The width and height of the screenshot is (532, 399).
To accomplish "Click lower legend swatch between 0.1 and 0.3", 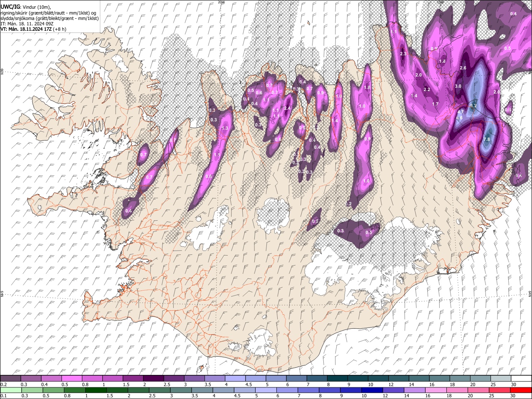I will [x=11, y=390].
